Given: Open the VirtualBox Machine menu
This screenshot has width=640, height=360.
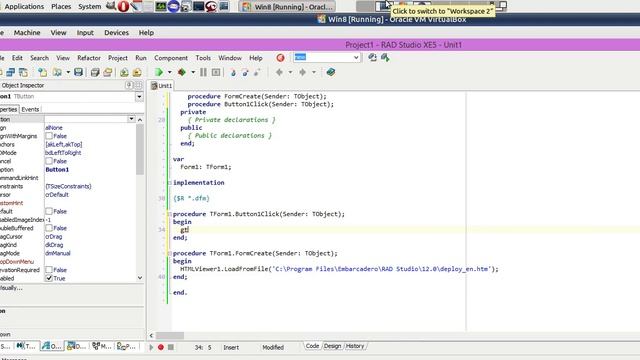Looking at the screenshot, I should (x=27, y=32).
